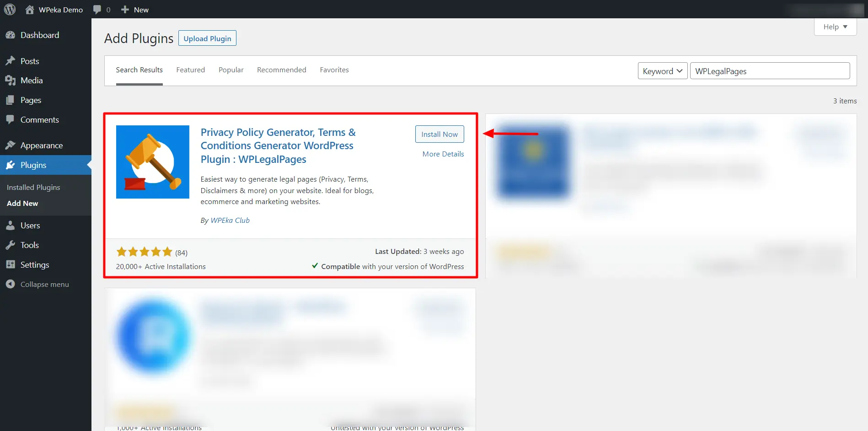This screenshot has width=868, height=431.
Task: Select the Tools wrench icon
Action: pos(11,245)
